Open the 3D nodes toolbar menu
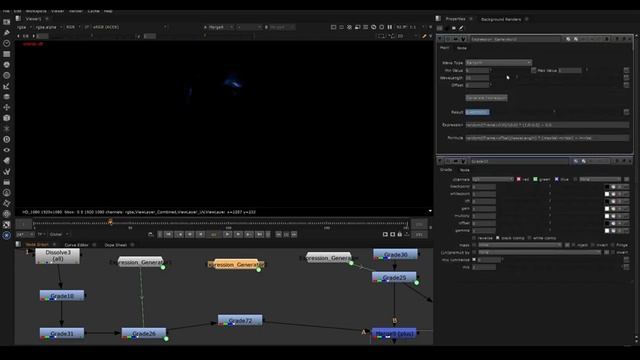This screenshot has height=360, width=640. (7, 118)
